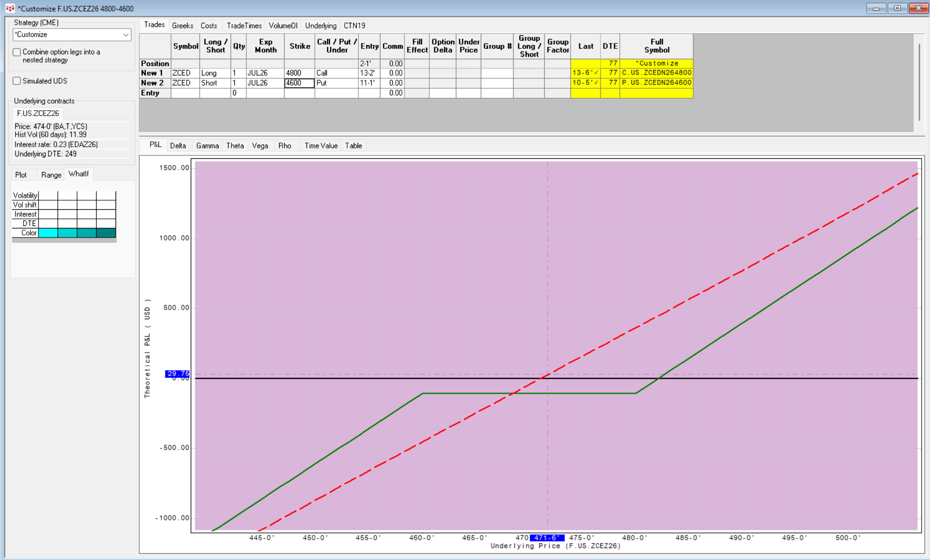Click the minimize window button
This screenshot has height=560, width=930.
[x=876, y=8]
